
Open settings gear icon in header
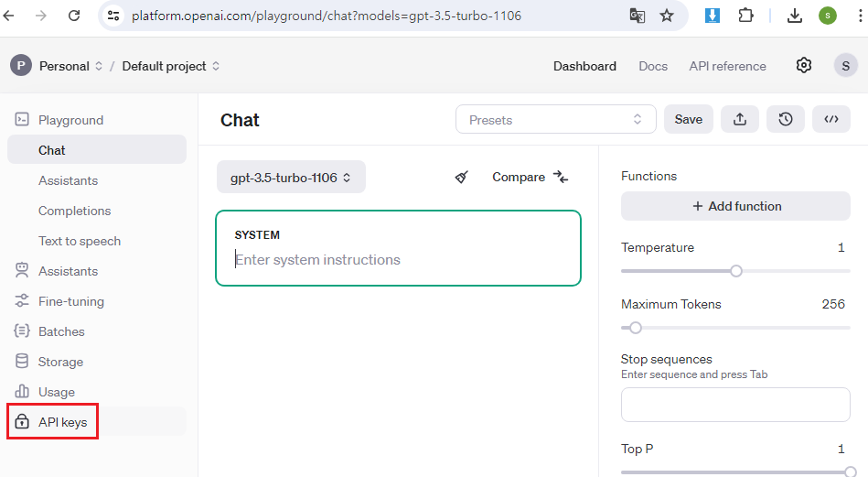[804, 65]
